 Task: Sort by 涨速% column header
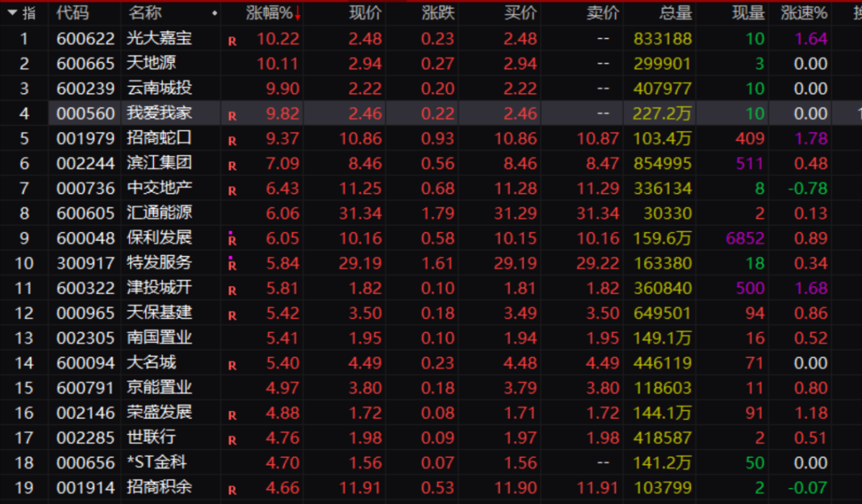point(804,13)
